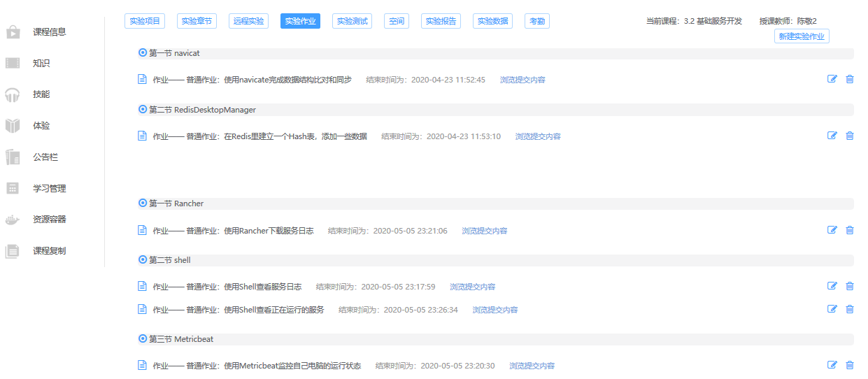Switch to the 实验章节 tab
Image resolution: width=868 pixels, height=379 pixels.
[197, 21]
